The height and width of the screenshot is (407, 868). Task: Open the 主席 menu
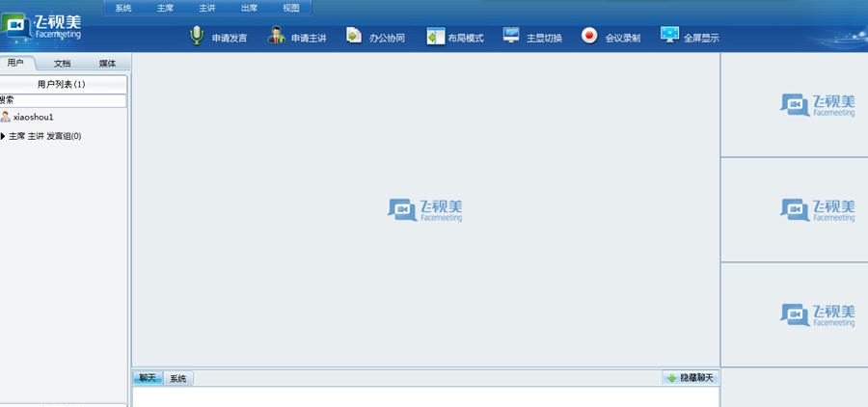165,8
